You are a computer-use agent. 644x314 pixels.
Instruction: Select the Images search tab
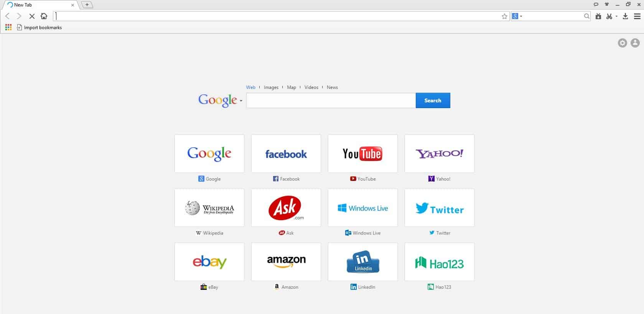pyautogui.click(x=271, y=87)
